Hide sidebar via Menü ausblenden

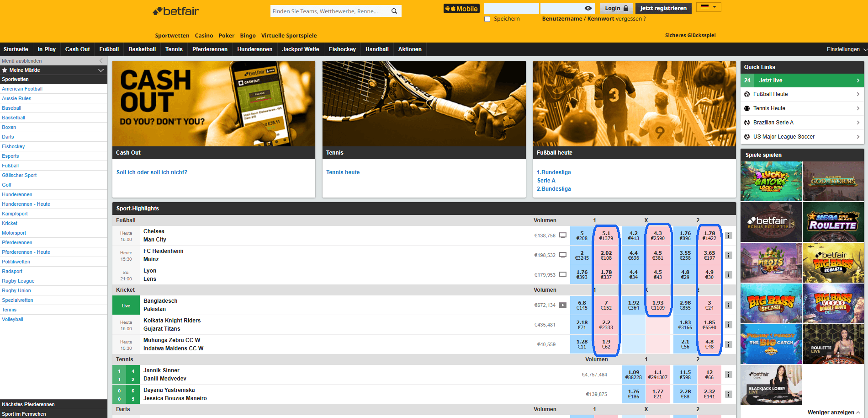[53, 61]
